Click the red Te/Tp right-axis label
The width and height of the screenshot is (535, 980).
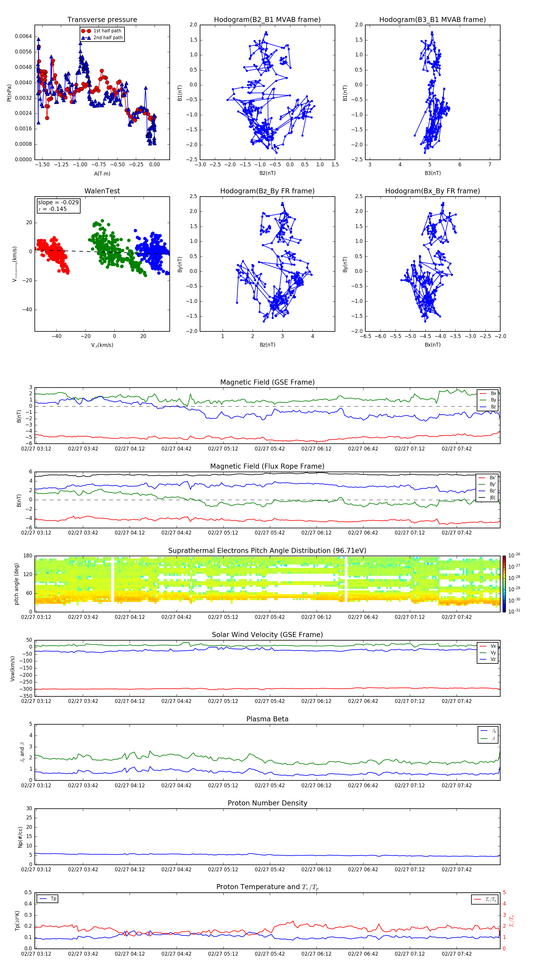(x=512, y=921)
